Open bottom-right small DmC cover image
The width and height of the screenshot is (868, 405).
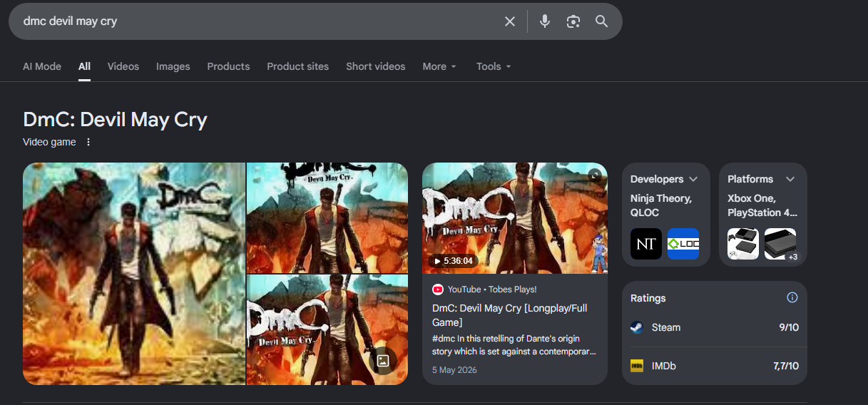[327, 330]
